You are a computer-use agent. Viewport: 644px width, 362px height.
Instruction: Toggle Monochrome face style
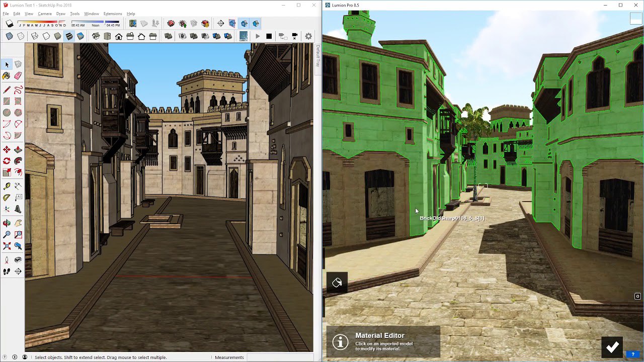pos(80,36)
